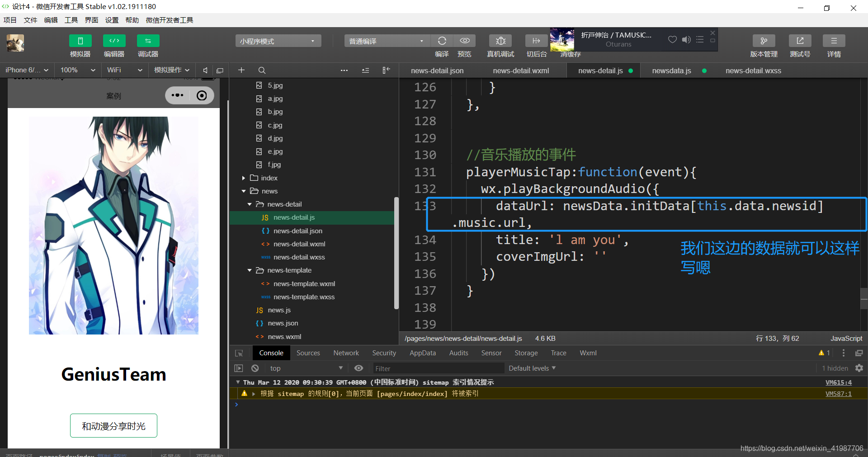Click the compile refresh icon

pyautogui.click(x=442, y=41)
